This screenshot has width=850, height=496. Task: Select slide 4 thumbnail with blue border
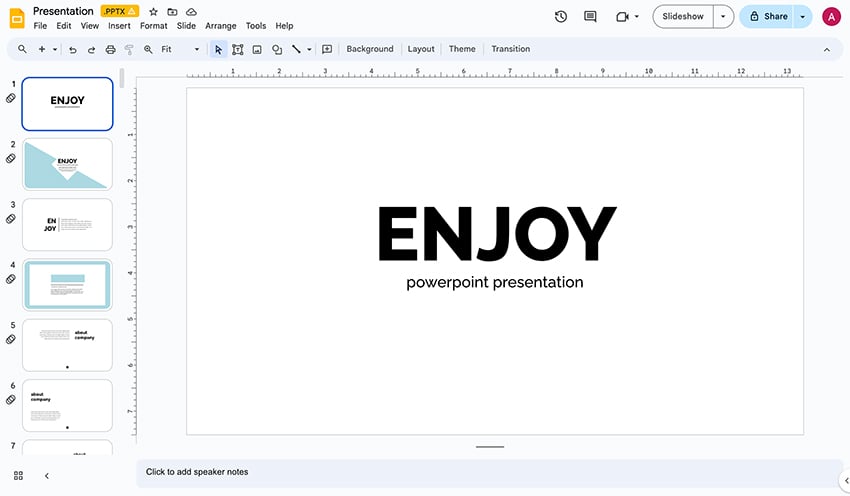click(68, 285)
